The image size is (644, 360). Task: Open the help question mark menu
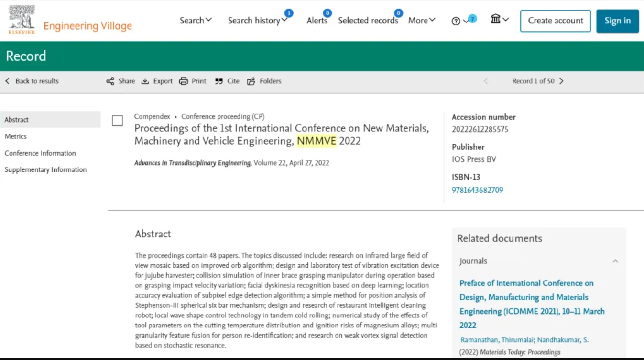click(456, 21)
